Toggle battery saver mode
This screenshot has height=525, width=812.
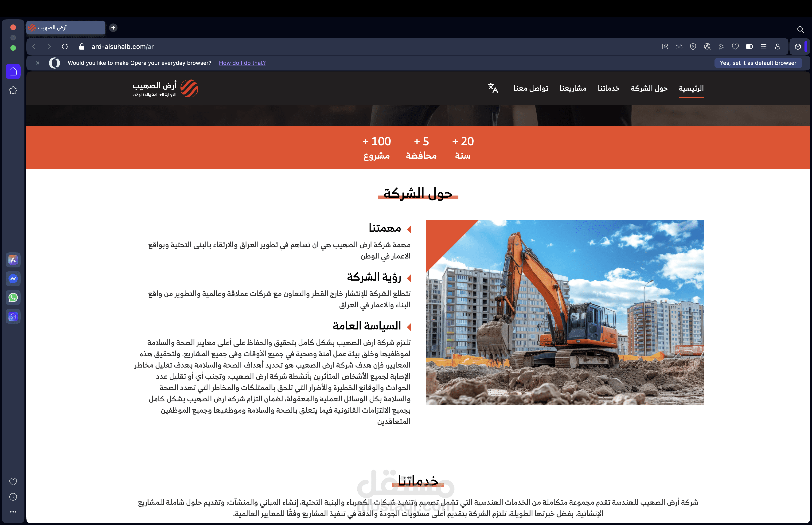pyautogui.click(x=749, y=46)
